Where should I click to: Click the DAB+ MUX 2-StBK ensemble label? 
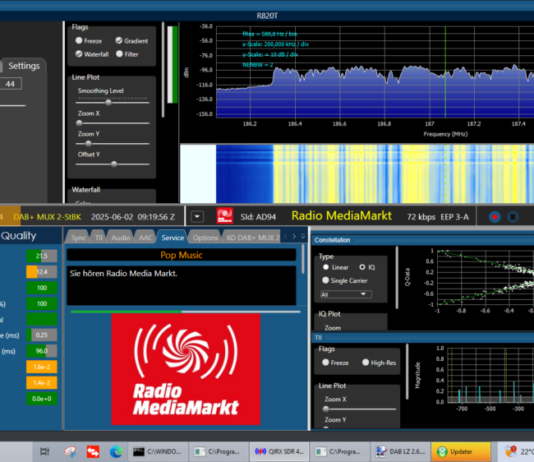[x=47, y=217]
